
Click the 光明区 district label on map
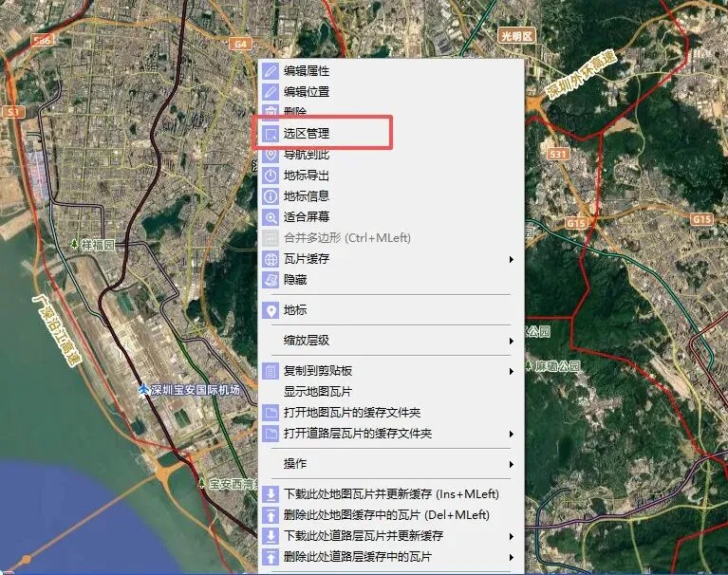click(x=516, y=36)
